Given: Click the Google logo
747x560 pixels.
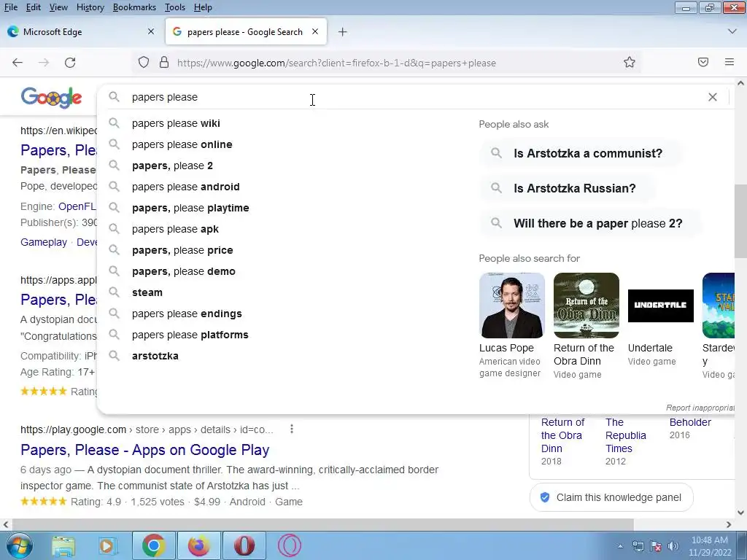Looking at the screenshot, I should pyautogui.click(x=52, y=98).
